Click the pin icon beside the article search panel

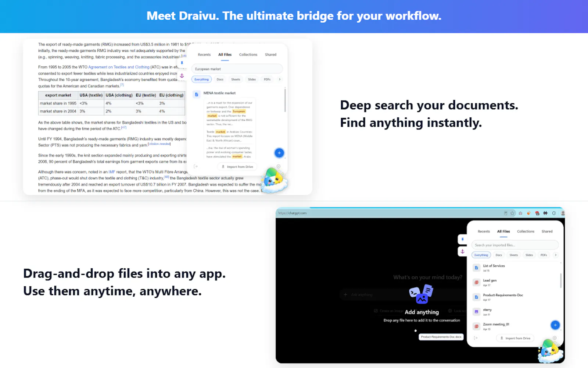coord(182,63)
